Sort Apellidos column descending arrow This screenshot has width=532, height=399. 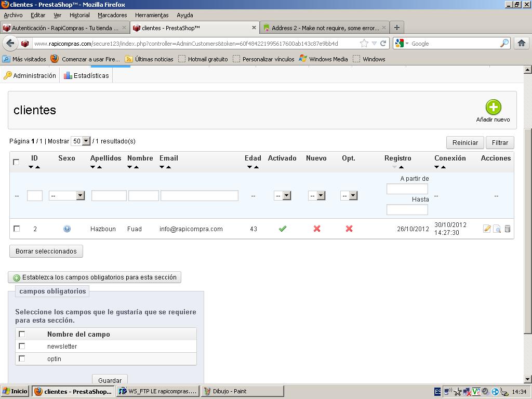point(92,167)
